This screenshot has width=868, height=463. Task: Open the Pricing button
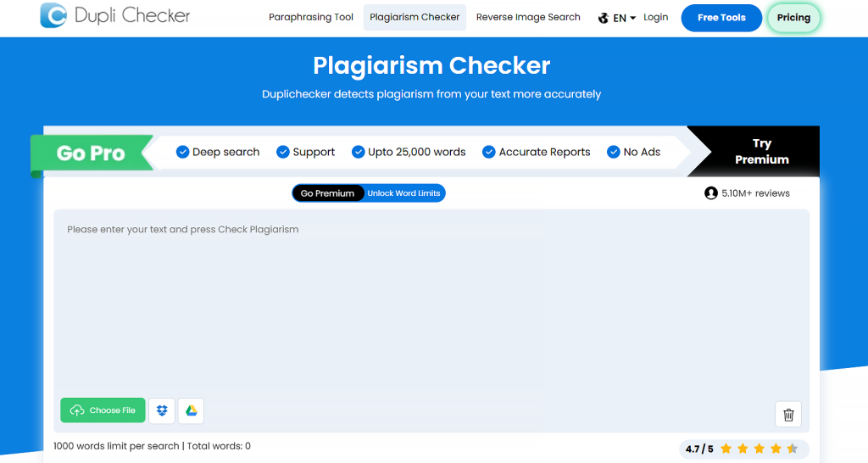[793, 18]
